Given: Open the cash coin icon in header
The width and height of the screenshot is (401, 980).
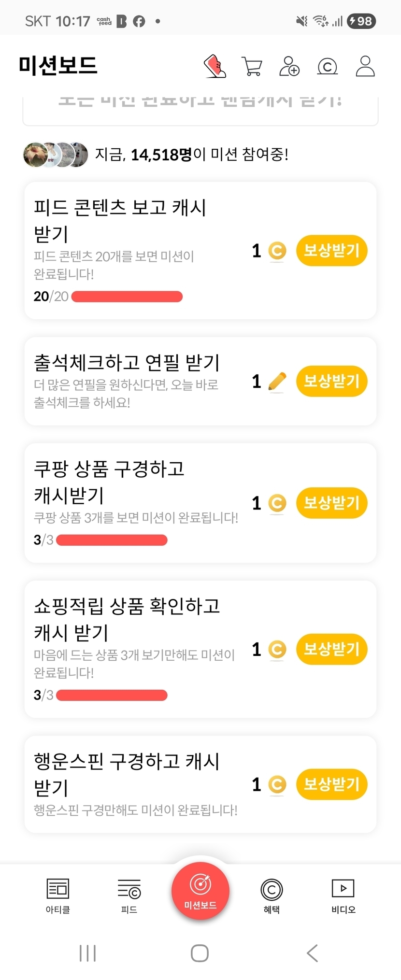Looking at the screenshot, I should point(327,66).
